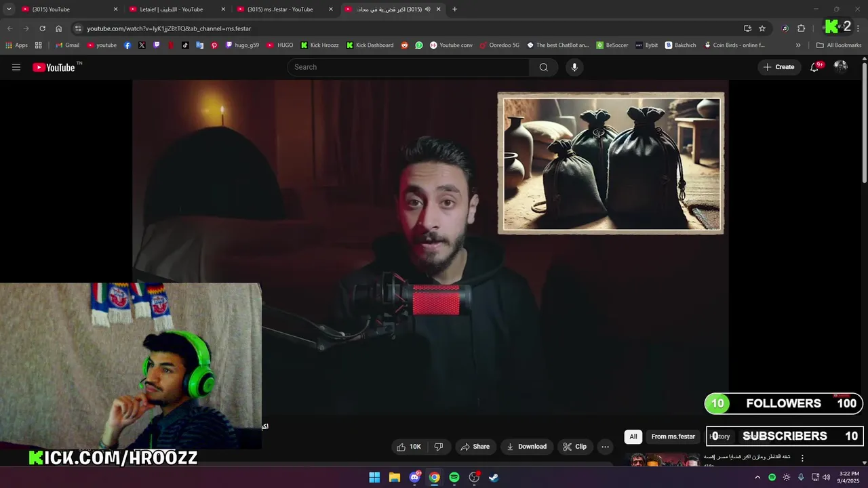Open options for the suggested video

click(x=802, y=458)
